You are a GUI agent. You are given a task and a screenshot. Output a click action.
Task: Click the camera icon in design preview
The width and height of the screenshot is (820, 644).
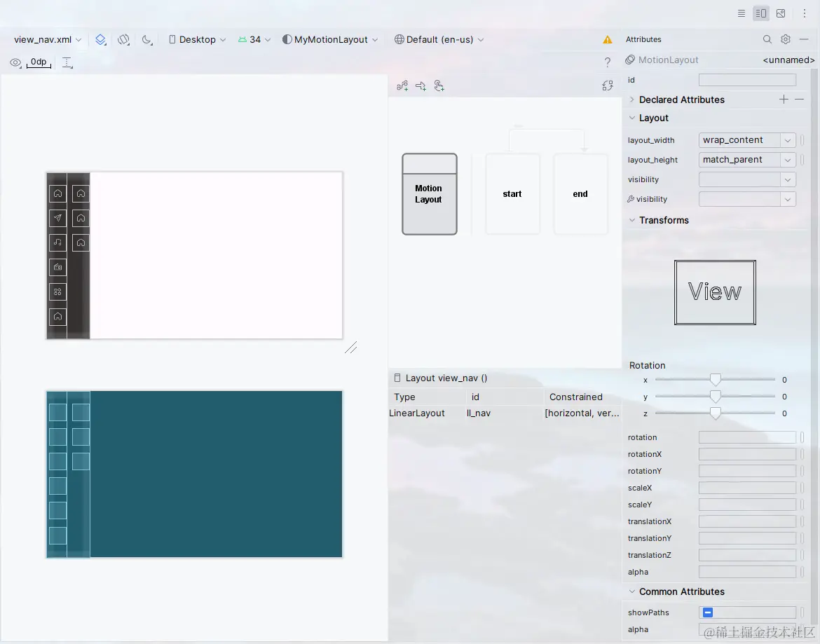pos(57,267)
